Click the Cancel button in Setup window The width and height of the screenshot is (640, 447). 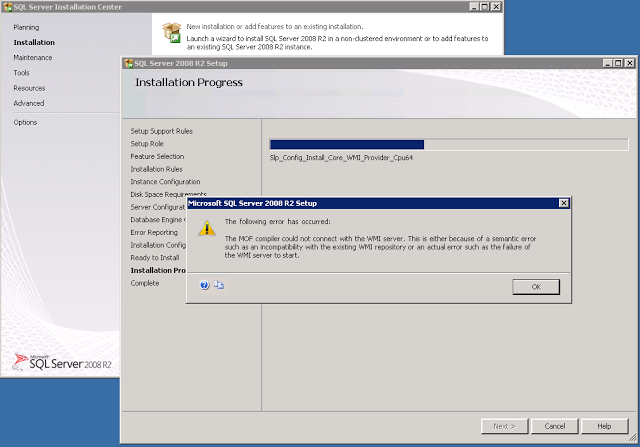(555, 426)
